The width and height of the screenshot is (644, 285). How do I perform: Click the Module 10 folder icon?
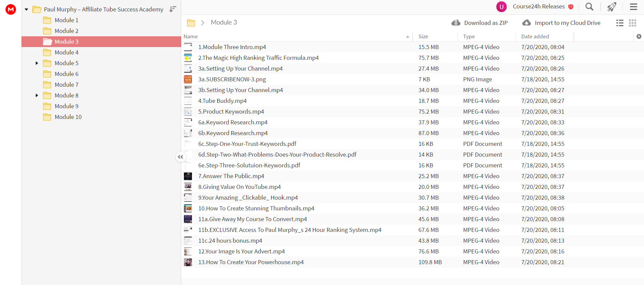click(x=47, y=117)
